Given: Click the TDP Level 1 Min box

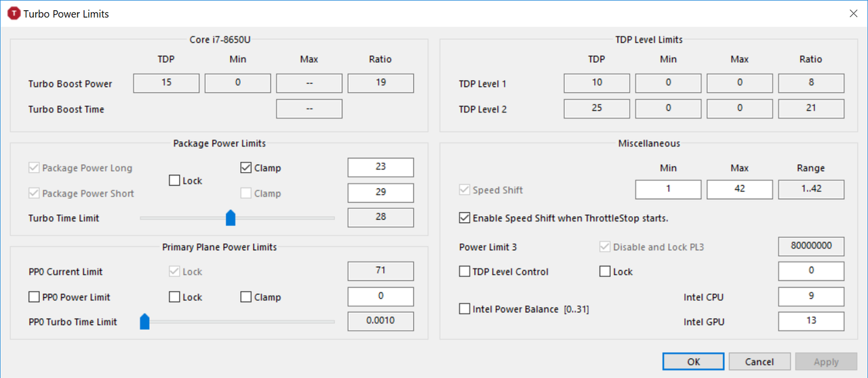Looking at the screenshot, I should tap(668, 83).
